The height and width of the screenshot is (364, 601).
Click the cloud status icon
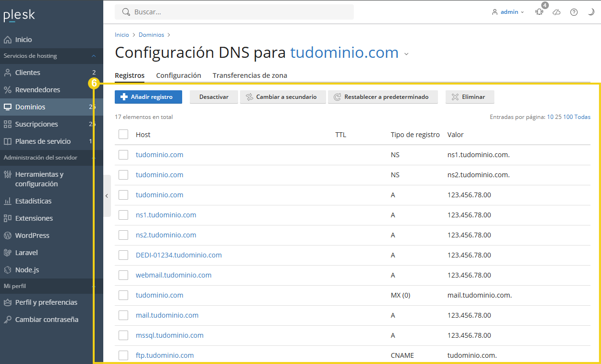tap(557, 12)
